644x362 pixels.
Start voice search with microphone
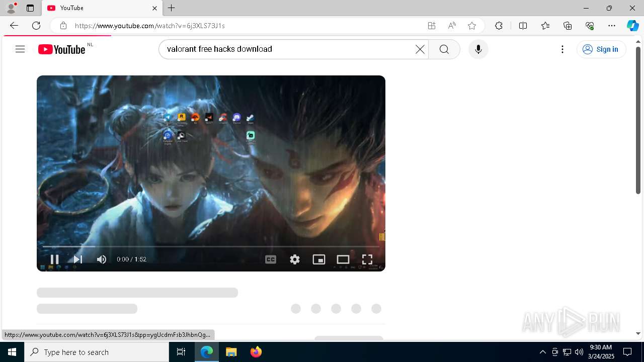pyautogui.click(x=478, y=49)
